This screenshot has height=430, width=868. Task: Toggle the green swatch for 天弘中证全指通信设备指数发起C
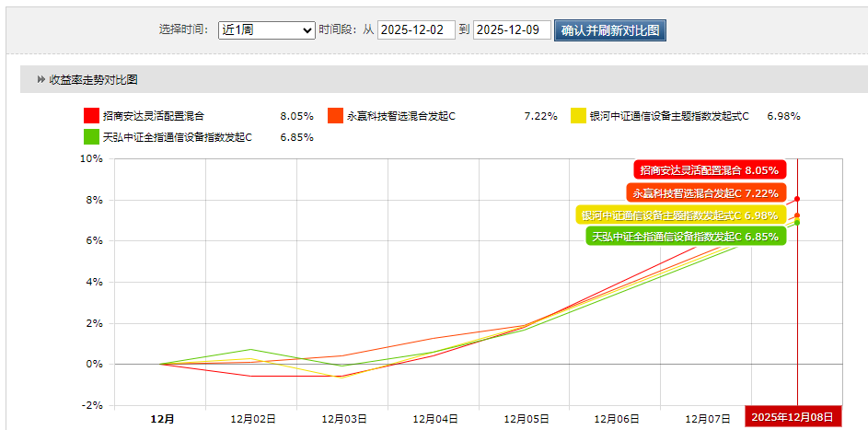click(x=91, y=136)
